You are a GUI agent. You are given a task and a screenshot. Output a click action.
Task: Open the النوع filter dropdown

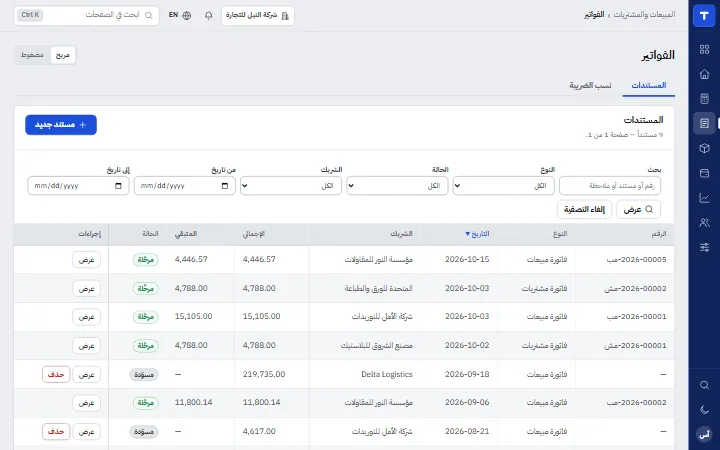coord(503,186)
